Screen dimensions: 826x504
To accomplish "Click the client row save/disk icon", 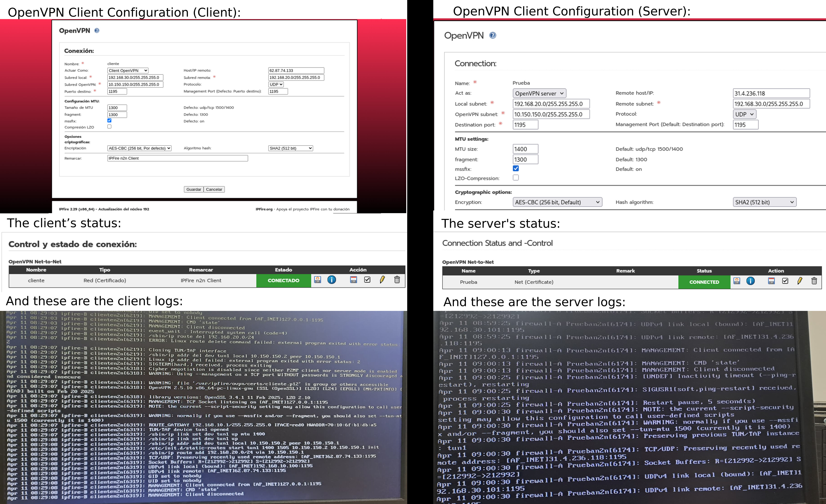I will point(353,280).
